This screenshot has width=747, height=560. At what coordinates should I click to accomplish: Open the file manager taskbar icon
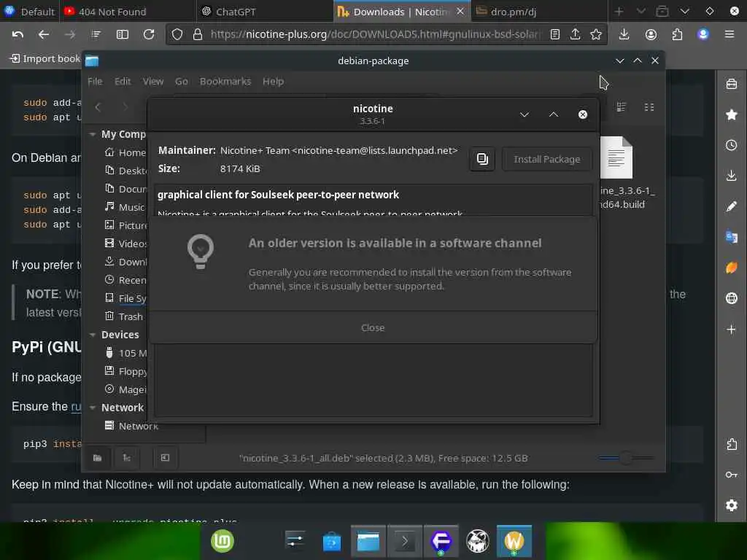pyautogui.click(x=368, y=542)
